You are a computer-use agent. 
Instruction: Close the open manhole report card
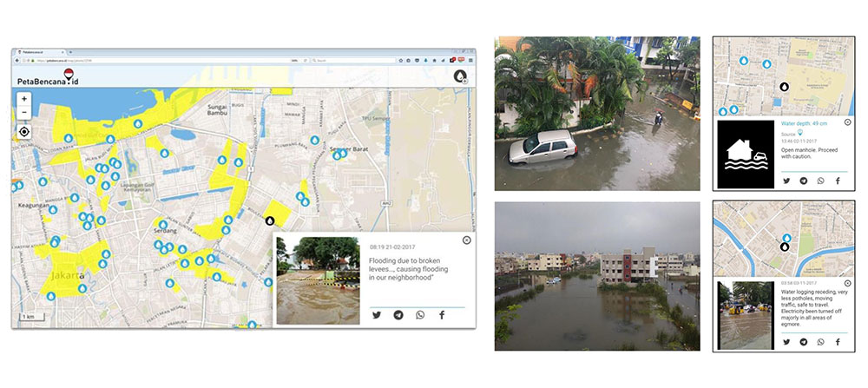(x=847, y=122)
